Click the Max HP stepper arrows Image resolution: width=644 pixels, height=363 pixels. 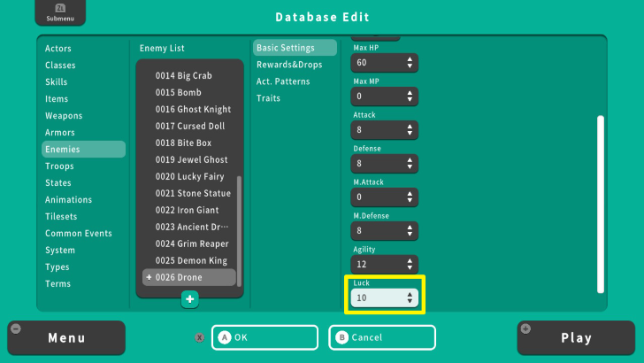pos(410,63)
